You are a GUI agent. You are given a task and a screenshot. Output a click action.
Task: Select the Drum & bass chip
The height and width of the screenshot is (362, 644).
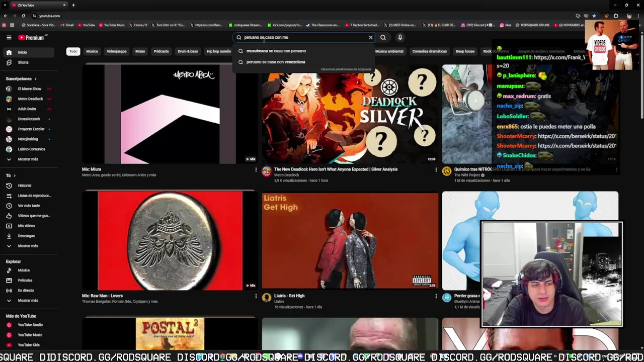tap(188, 51)
